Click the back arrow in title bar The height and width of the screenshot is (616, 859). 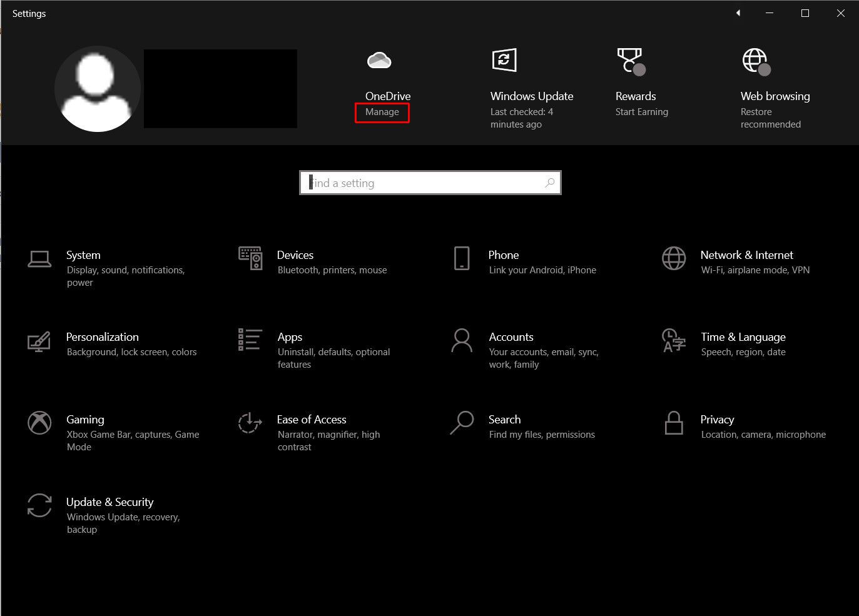(738, 13)
